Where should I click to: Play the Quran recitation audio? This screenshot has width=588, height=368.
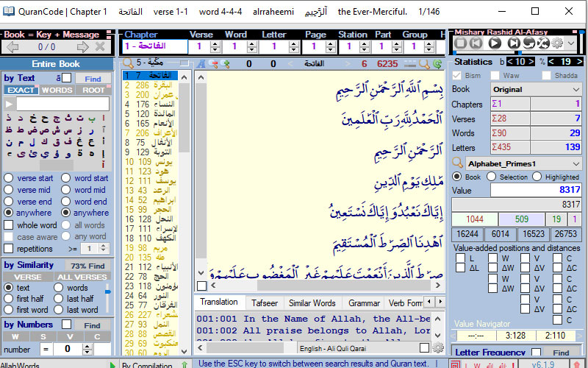(x=495, y=43)
